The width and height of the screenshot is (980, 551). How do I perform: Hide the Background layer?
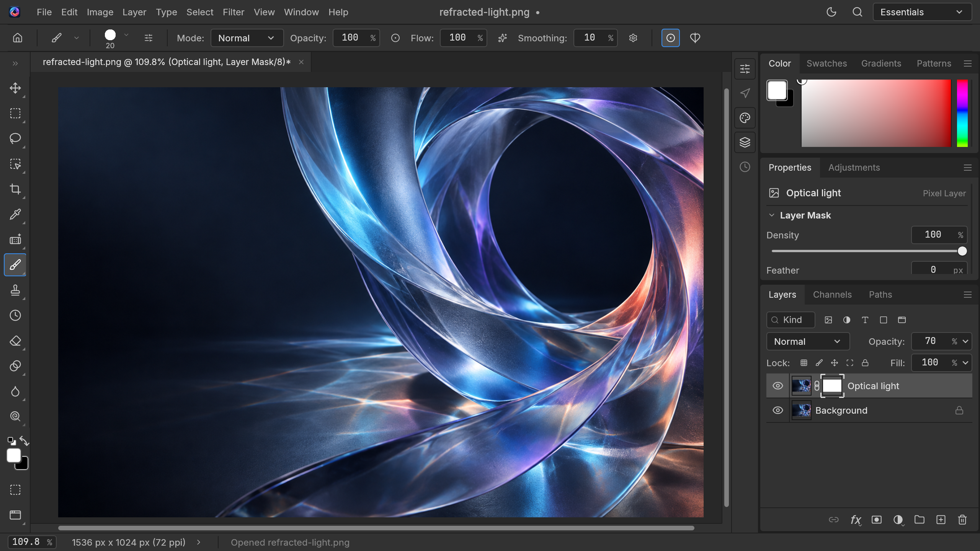click(778, 410)
